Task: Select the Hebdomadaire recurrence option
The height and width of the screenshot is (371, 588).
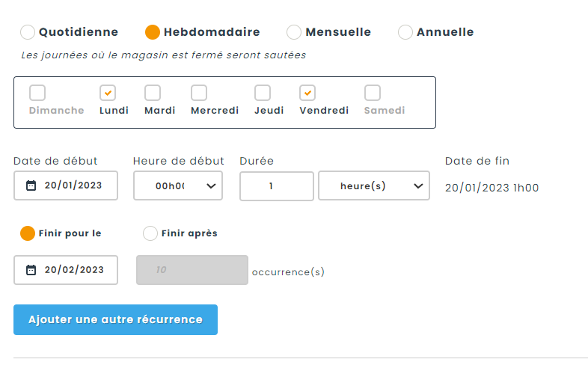Action: point(153,32)
